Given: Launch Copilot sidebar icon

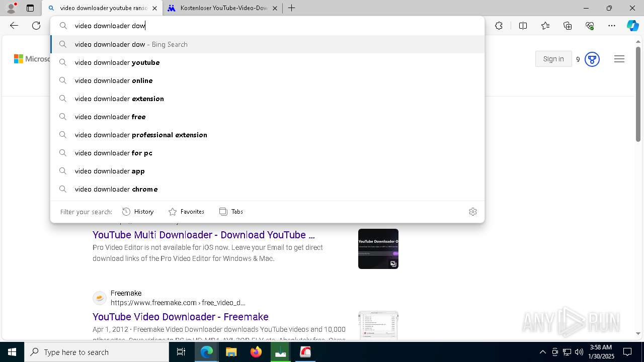Looking at the screenshot, I should coord(632,26).
